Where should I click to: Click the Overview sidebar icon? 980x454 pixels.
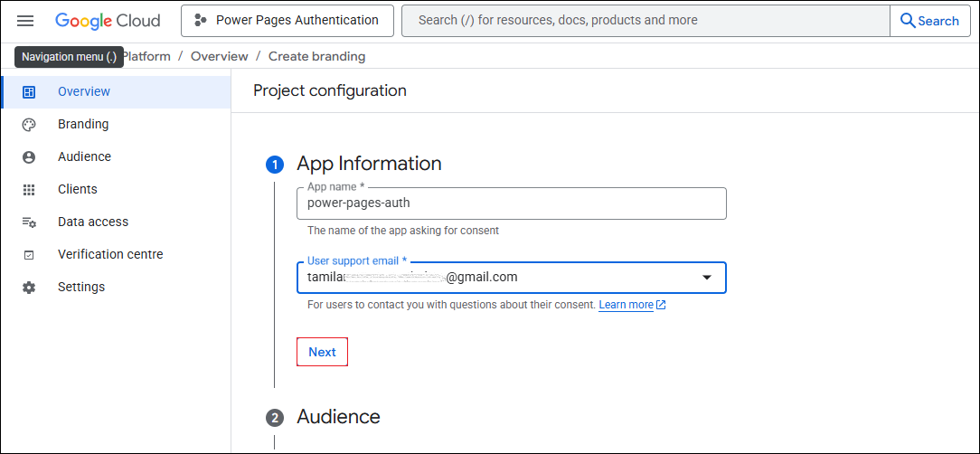click(x=29, y=92)
